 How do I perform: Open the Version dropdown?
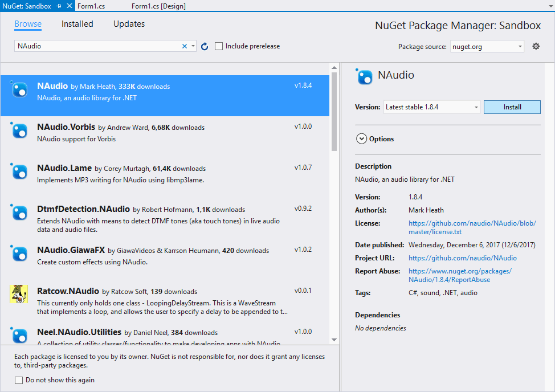432,107
